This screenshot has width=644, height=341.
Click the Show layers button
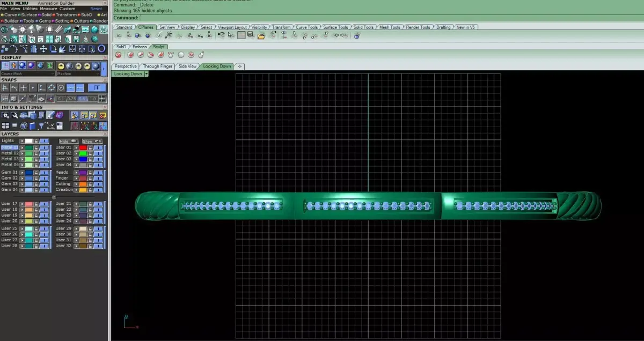[x=92, y=141]
